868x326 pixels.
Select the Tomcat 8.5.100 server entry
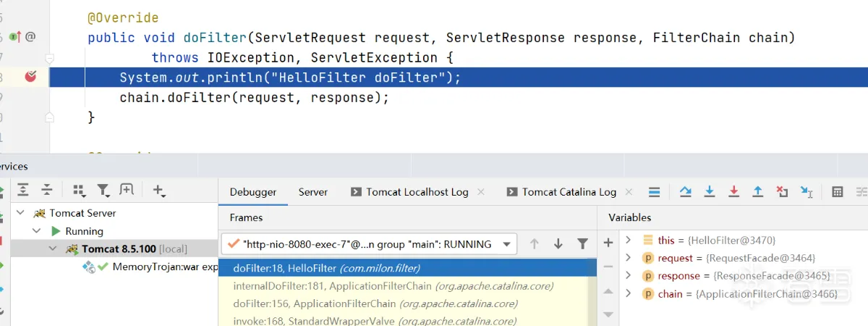(119, 249)
